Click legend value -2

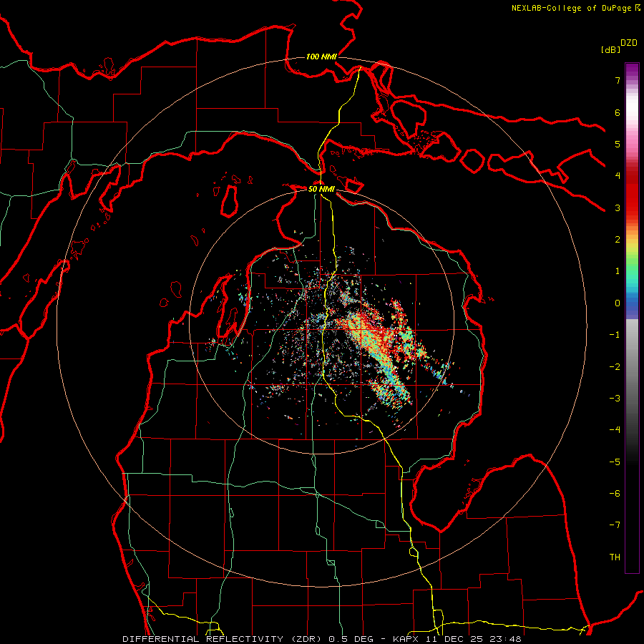tap(615, 367)
